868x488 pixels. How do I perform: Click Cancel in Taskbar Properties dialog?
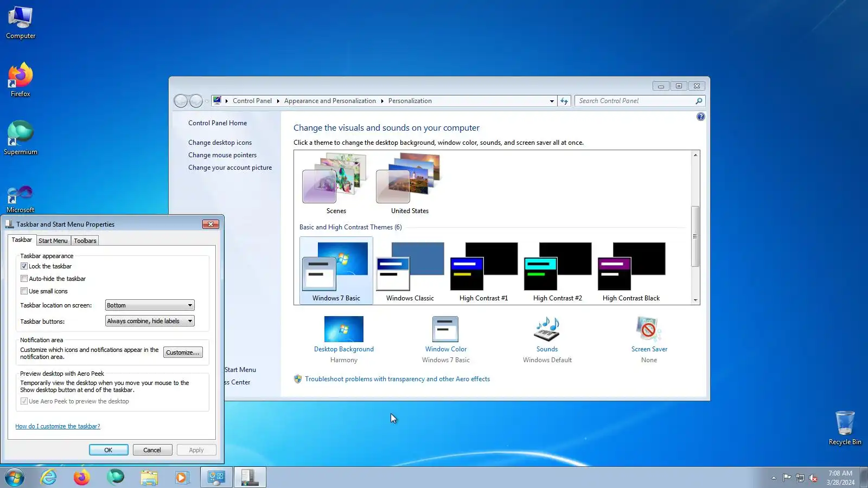152,450
